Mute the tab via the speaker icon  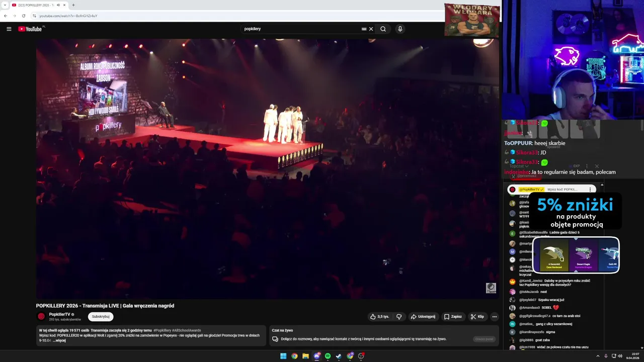[58, 5]
